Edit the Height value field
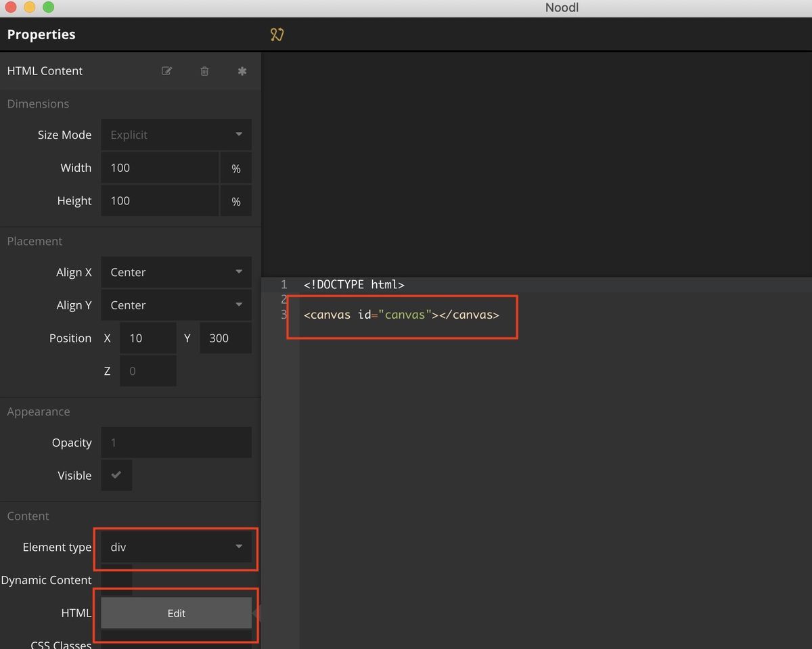Viewport: 812px width, 649px height. [x=160, y=201]
